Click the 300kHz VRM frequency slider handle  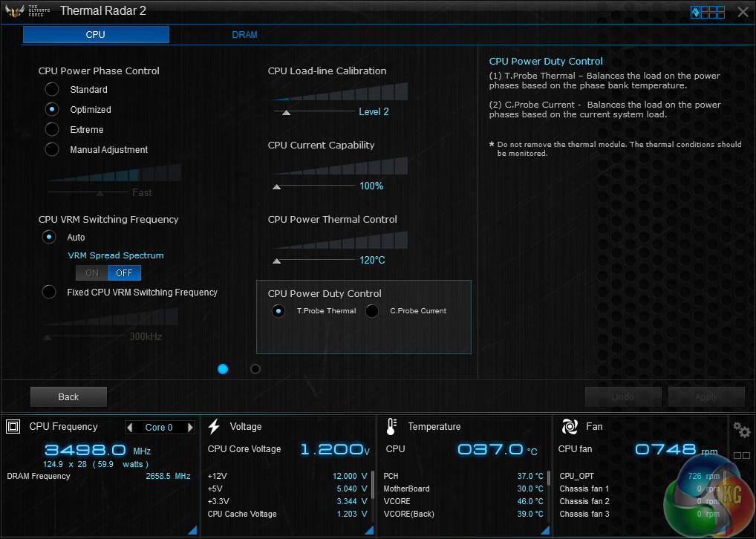[x=48, y=337]
